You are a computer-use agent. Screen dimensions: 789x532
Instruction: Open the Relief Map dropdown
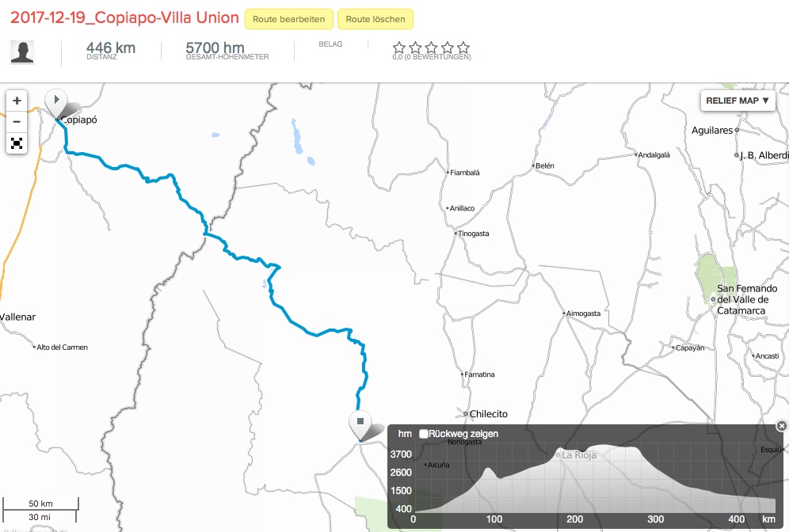(x=737, y=101)
